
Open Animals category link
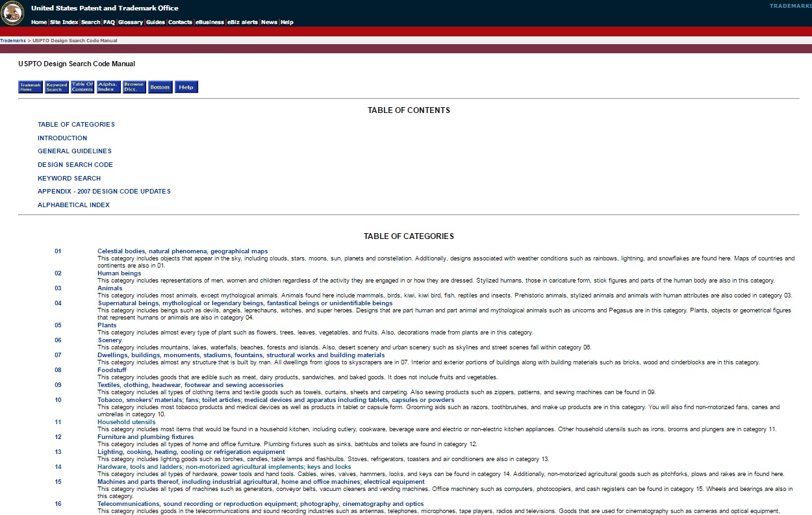110,288
